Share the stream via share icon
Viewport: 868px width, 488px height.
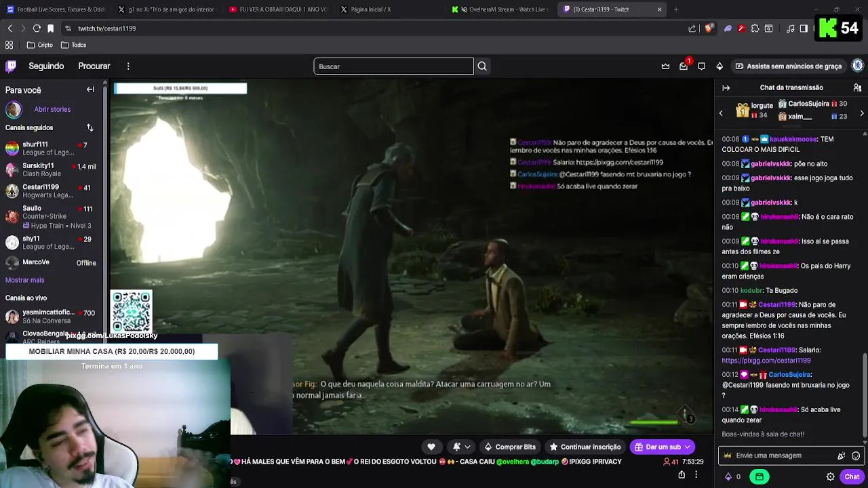click(x=682, y=474)
